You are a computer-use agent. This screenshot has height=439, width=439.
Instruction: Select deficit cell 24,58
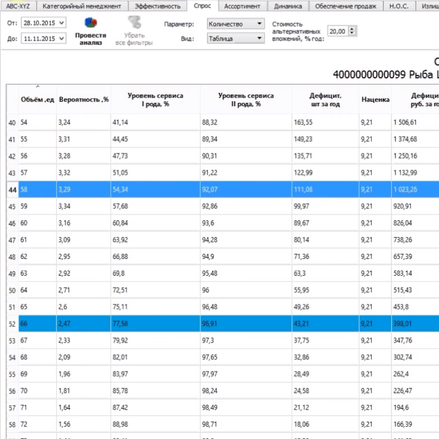[325, 391]
